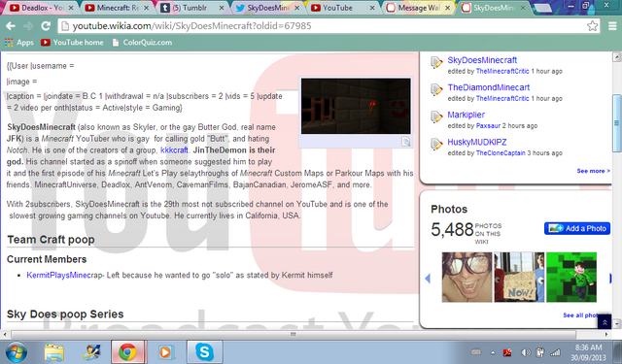This screenshot has width=622, height=364.
Task: Open the dark Minecraft room thumbnail
Action: pyautogui.click(x=356, y=106)
